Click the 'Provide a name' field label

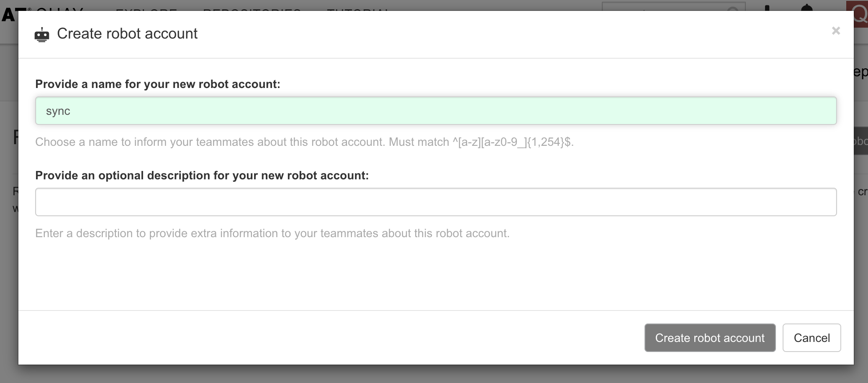click(157, 84)
